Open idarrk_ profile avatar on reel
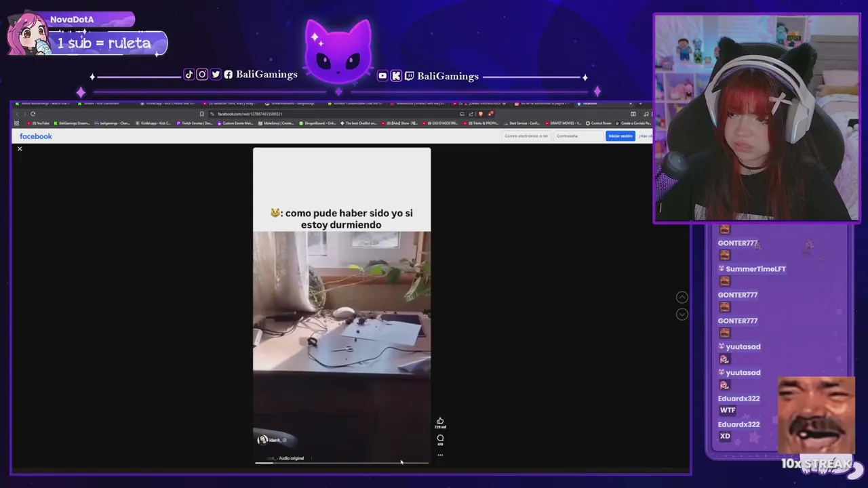This screenshot has width=868, height=488. click(262, 440)
